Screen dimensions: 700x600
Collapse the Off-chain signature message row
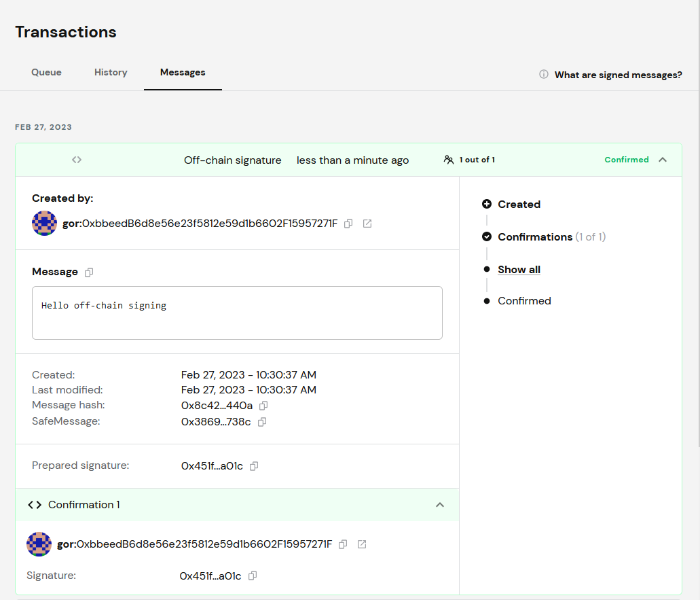pos(663,160)
